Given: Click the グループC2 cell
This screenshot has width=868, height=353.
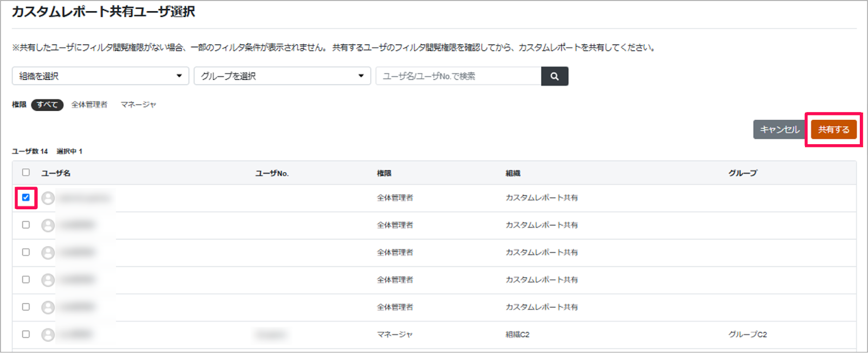Looking at the screenshot, I should coord(748,335).
